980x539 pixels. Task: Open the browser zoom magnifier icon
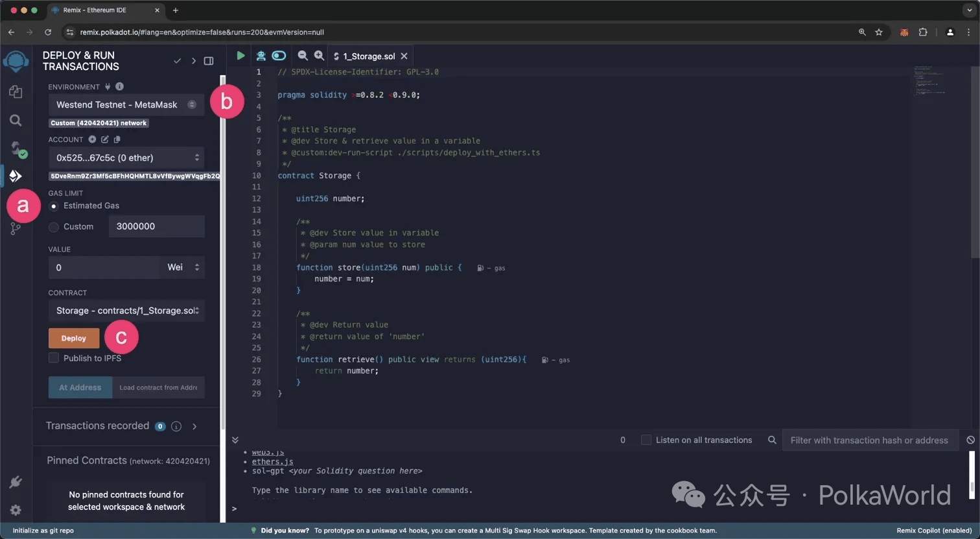pyautogui.click(x=861, y=32)
